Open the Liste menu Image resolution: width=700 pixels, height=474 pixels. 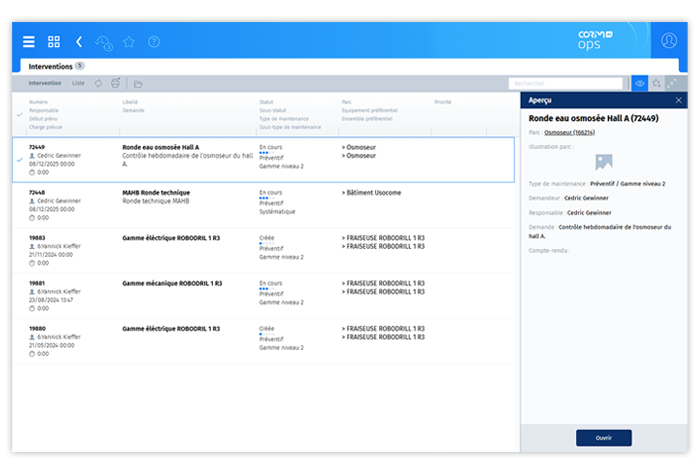pos(78,83)
